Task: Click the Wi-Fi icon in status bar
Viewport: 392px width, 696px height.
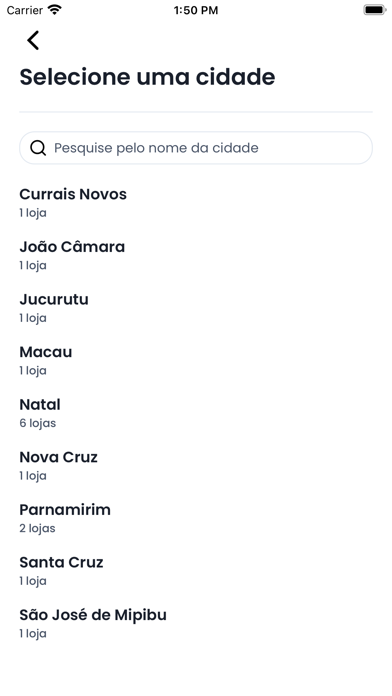Action: [55, 10]
